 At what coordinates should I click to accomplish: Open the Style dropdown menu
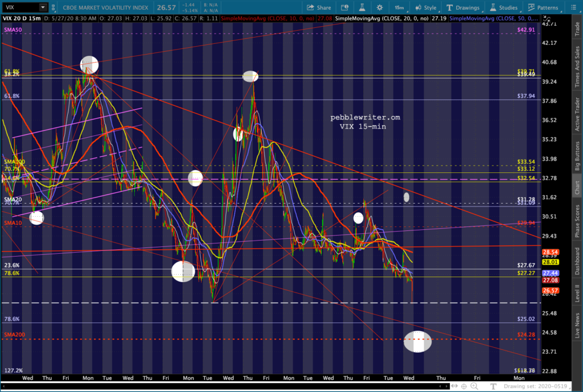(425, 7)
